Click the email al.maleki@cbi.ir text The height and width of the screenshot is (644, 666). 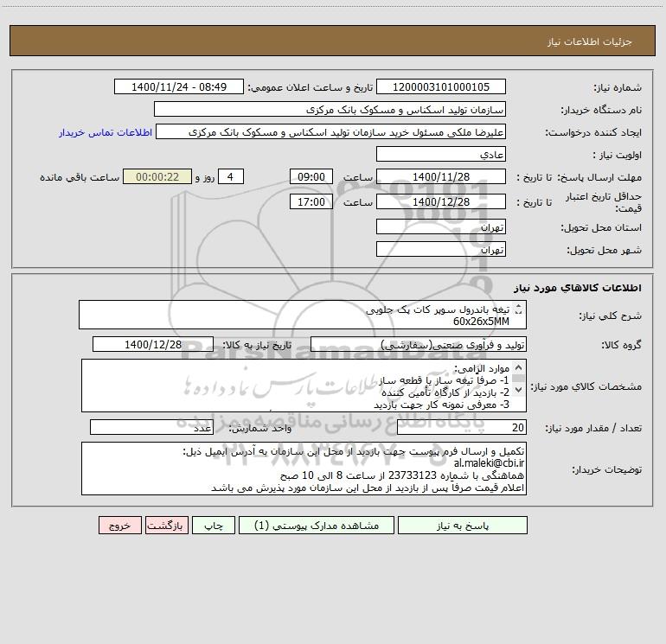(x=489, y=463)
